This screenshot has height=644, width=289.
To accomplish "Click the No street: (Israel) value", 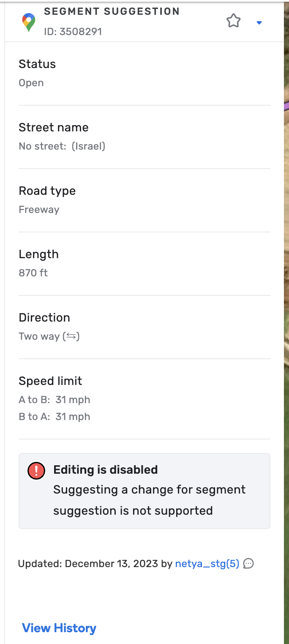I will pyautogui.click(x=62, y=146).
